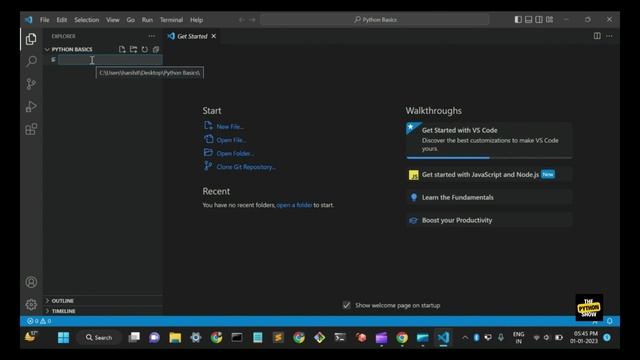
Task: Refresh the Explorer file list
Action: [144, 49]
